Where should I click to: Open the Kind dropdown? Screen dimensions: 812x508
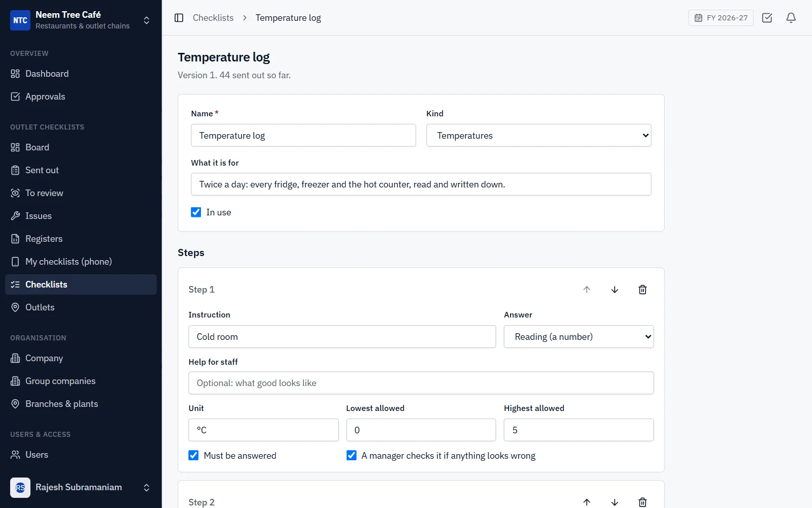tap(538, 136)
